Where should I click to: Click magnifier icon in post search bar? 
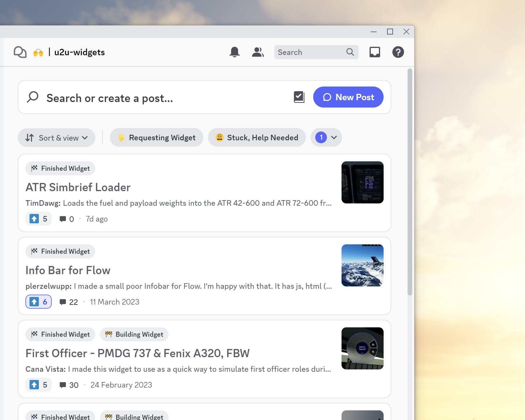pyautogui.click(x=33, y=97)
